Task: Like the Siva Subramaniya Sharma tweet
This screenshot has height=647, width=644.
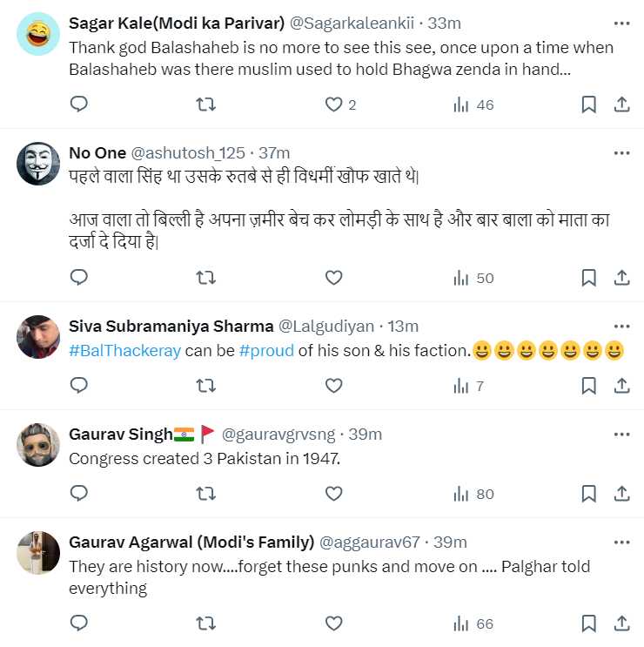Action: pyautogui.click(x=333, y=386)
